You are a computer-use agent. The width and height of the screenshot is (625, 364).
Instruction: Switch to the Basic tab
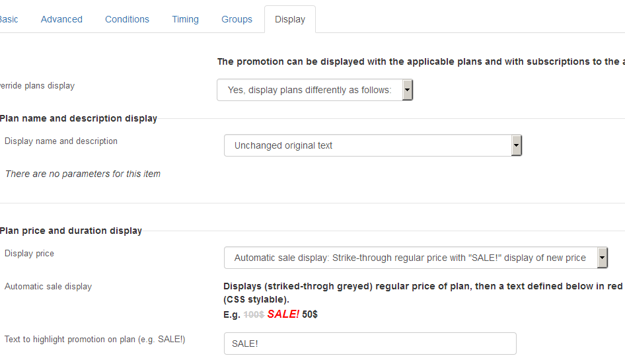tap(9, 19)
